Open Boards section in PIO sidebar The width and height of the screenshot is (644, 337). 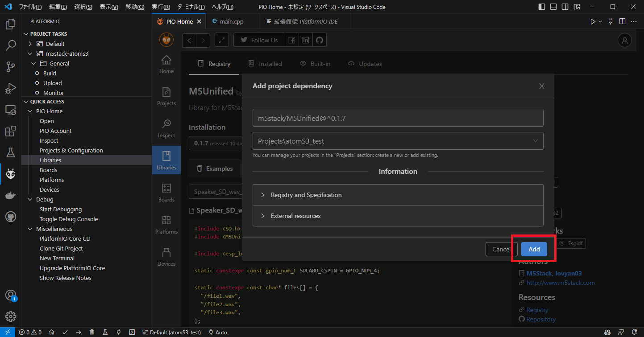166,193
